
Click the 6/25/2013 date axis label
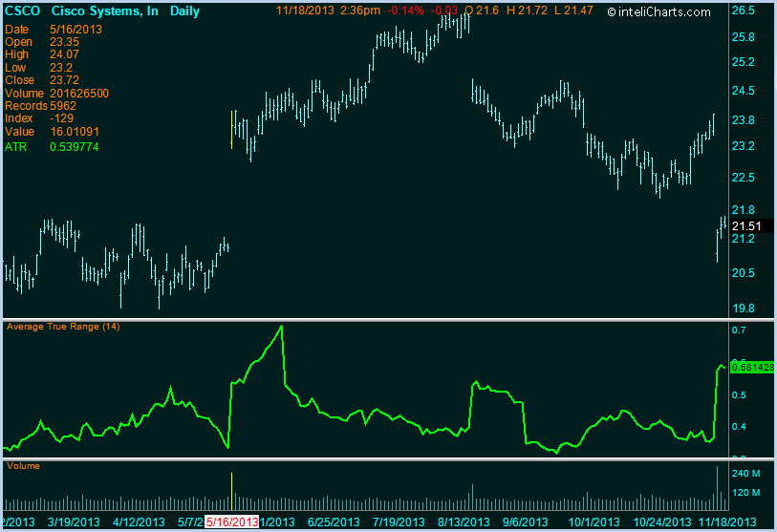click(x=334, y=522)
